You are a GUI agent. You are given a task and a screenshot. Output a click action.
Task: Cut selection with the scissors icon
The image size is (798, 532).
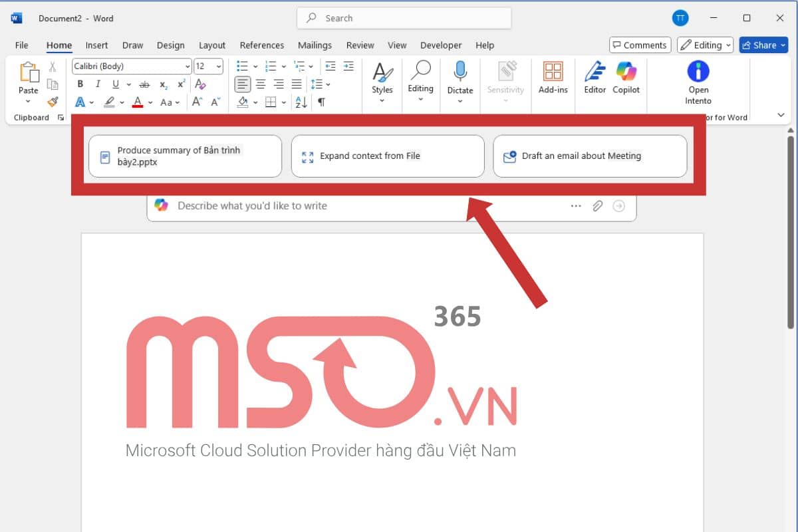tap(53, 66)
